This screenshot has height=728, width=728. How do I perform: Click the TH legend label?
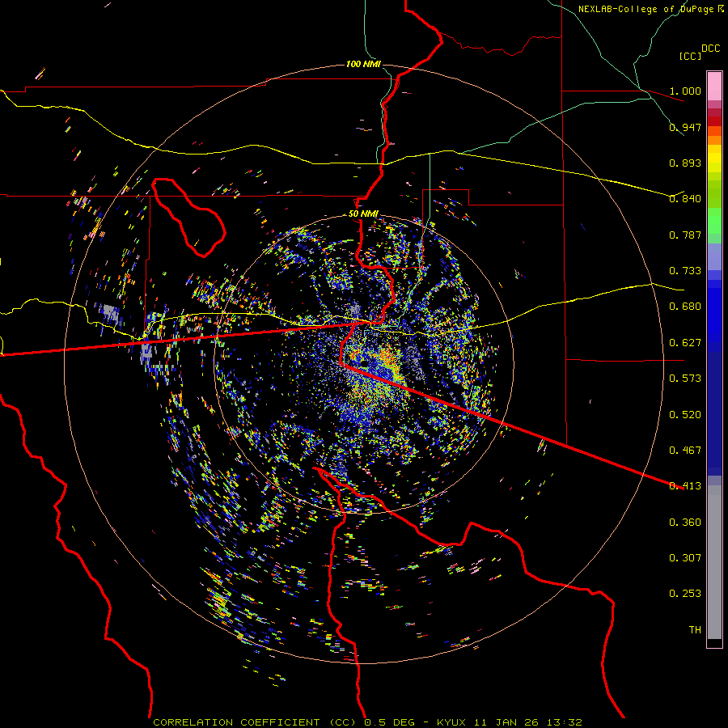click(x=695, y=630)
